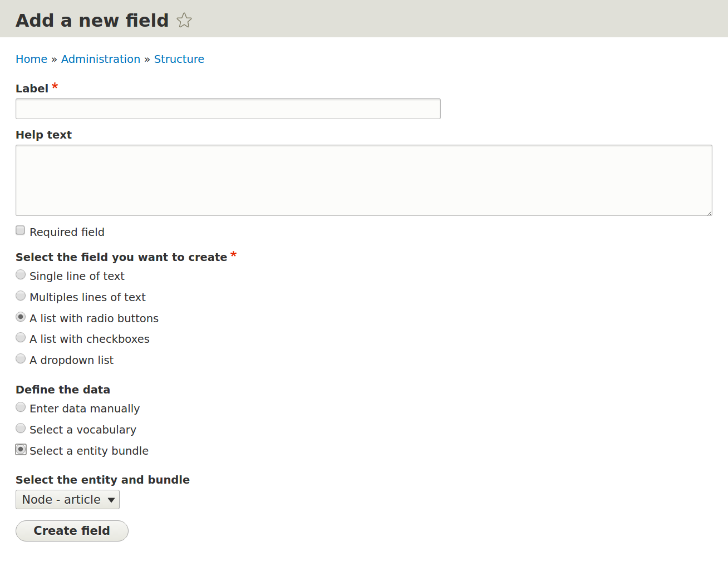Screen dimensions: 728x561
Task: Open the Structure breadcrumb link
Action: click(x=179, y=59)
